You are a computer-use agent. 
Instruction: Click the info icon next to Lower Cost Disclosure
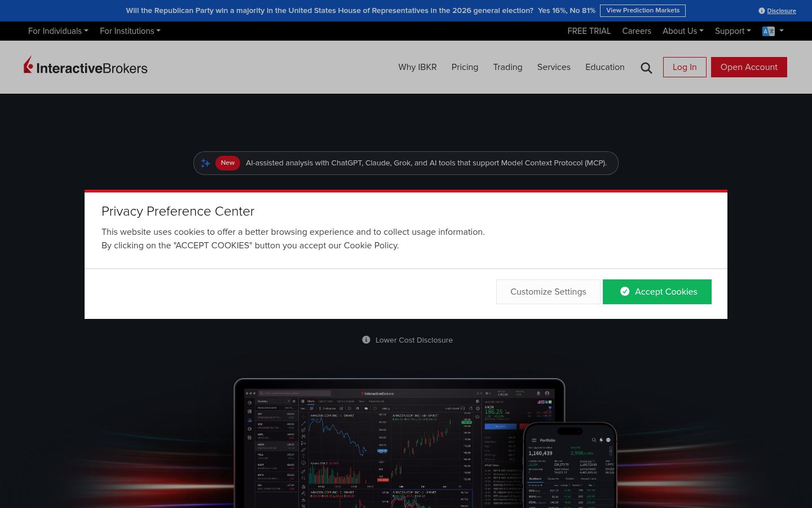(366, 340)
